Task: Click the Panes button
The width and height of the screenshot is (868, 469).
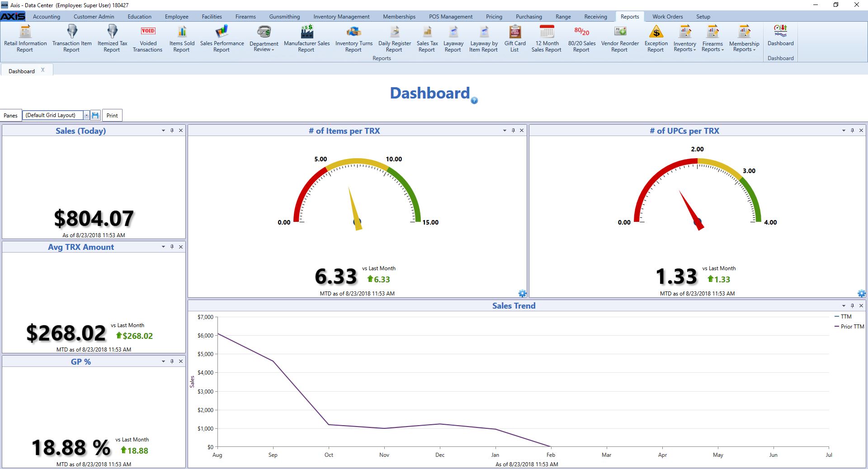Action: point(11,116)
